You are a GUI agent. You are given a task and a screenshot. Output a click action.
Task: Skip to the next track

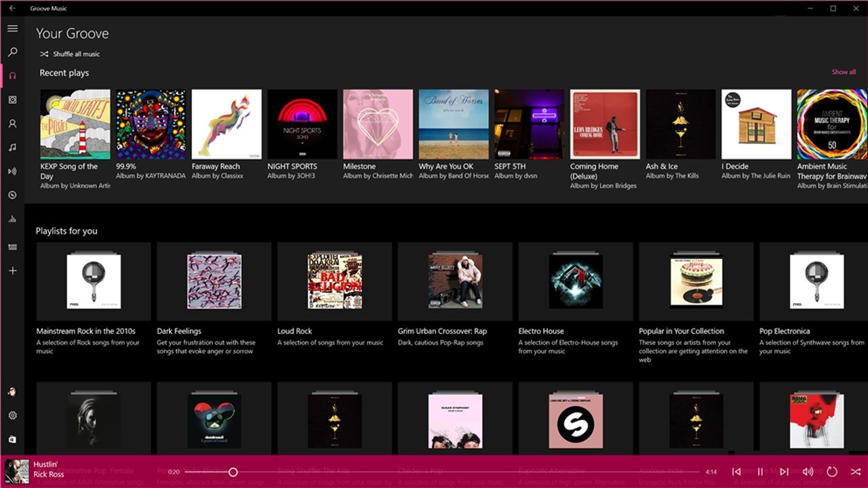(784, 472)
